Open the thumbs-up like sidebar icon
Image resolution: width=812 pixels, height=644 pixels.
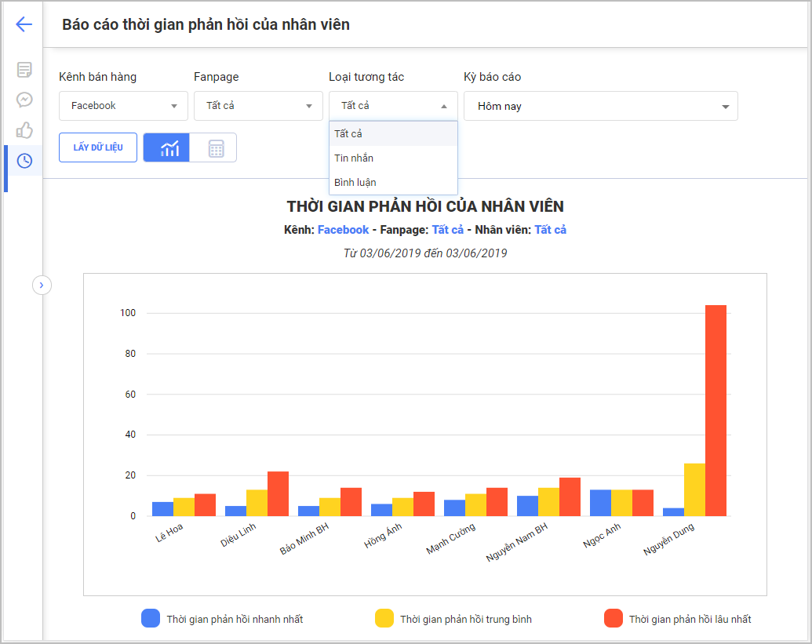click(x=24, y=130)
